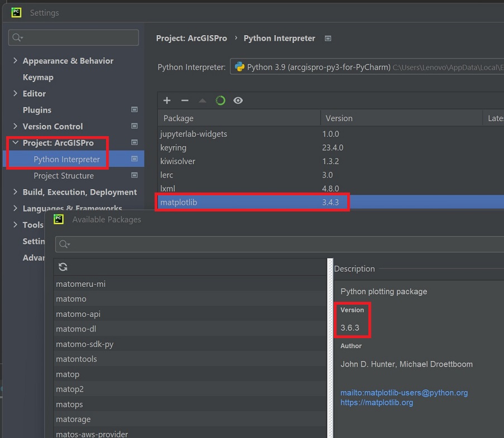Click the Version column header

[x=401, y=118]
